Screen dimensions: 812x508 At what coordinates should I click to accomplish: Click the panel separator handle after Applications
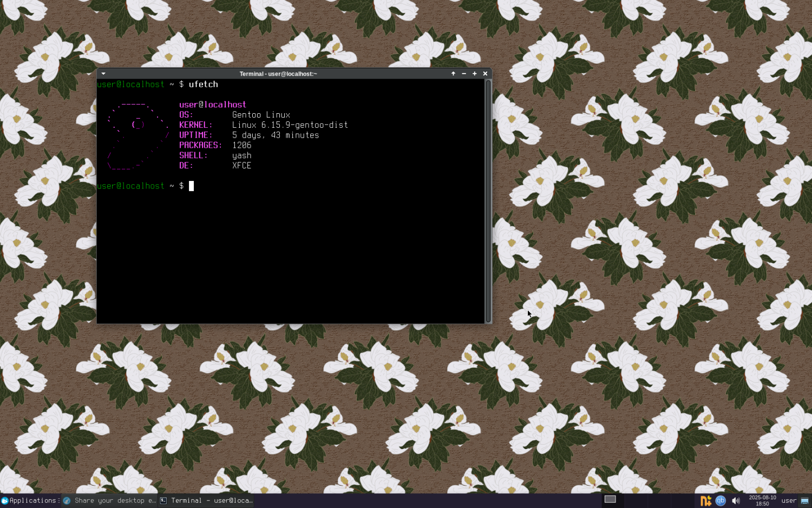pyautogui.click(x=59, y=500)
